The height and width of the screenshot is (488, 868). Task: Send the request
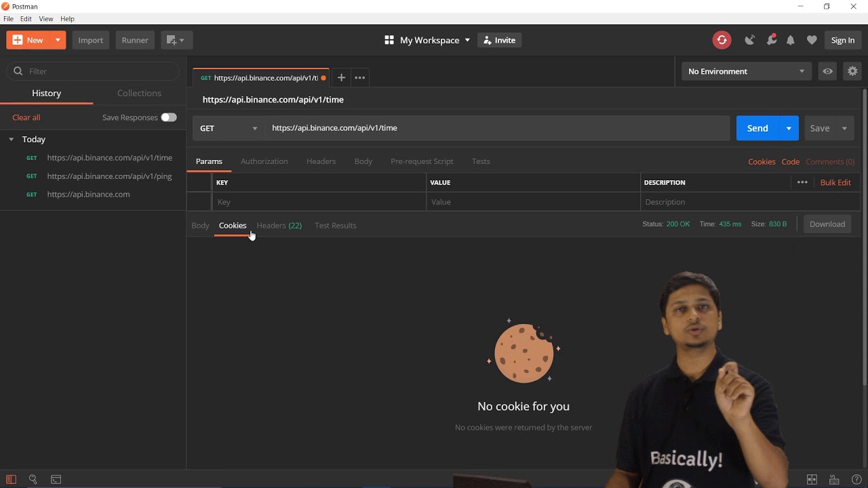coord(757,128)
